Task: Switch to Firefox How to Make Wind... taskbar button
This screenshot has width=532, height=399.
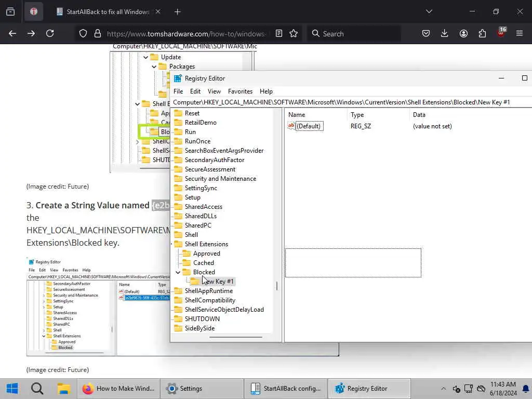Action: (x=118, y=389)
